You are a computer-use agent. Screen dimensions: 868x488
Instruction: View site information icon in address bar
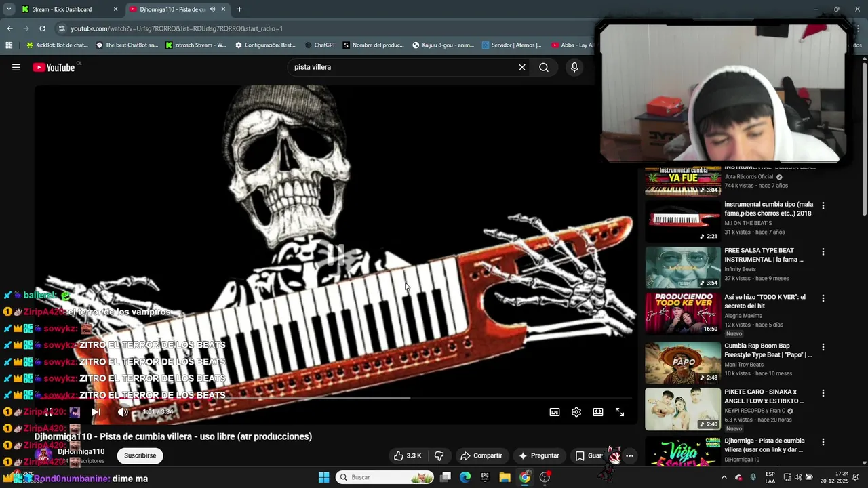[x=62, y=28]
